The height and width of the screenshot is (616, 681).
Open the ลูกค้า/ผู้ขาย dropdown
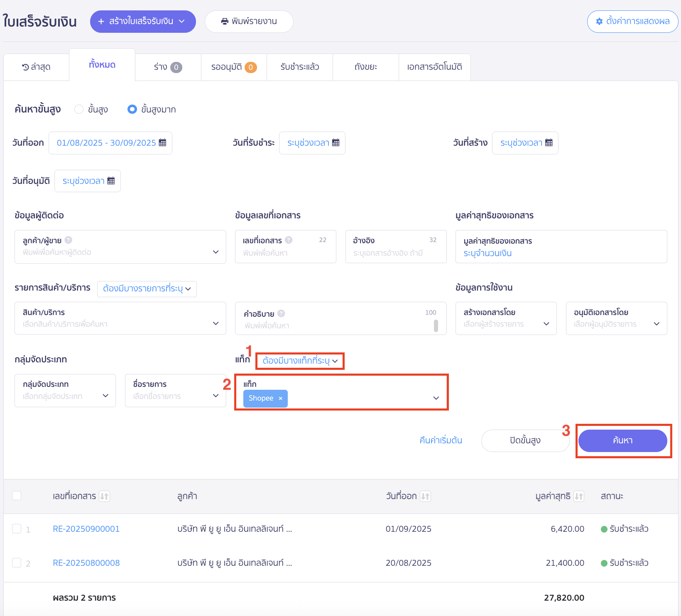coord(120,247)
